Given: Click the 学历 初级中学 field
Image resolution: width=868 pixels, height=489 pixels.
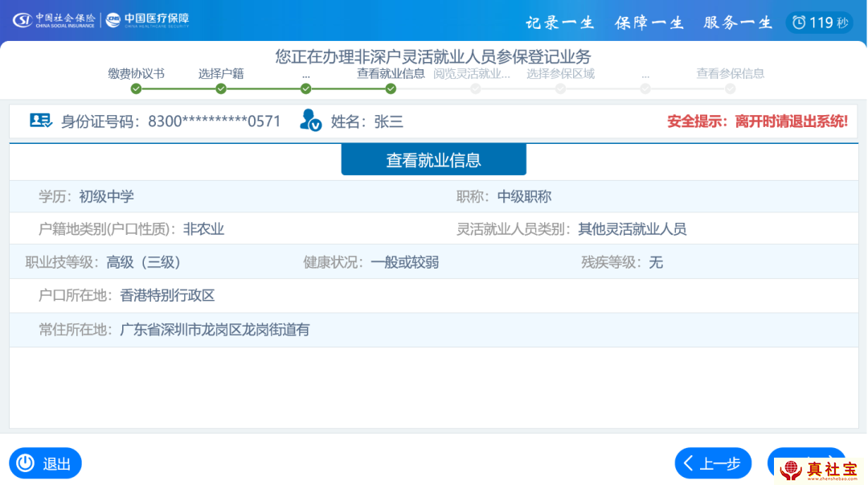Looking at the screenshot, I should point(87,196).
